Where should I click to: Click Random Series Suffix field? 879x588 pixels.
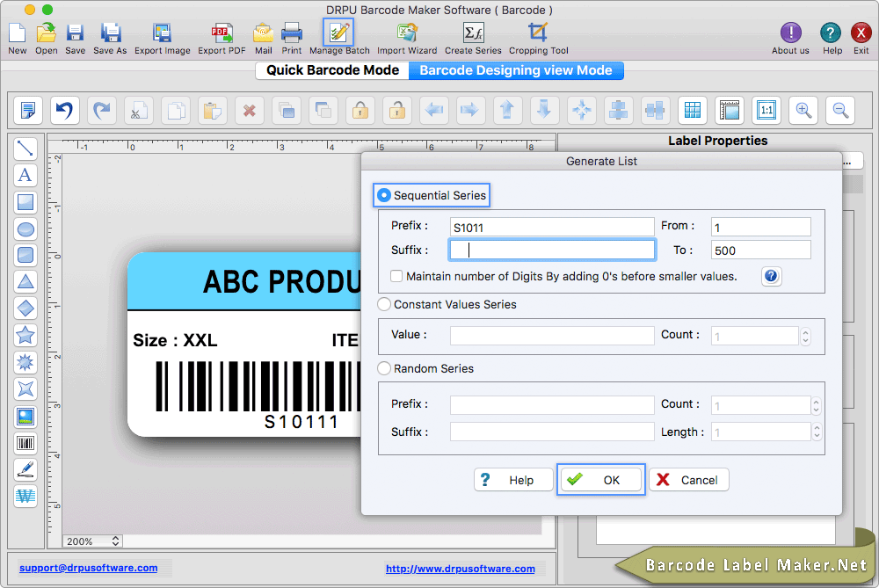point(552,432)
